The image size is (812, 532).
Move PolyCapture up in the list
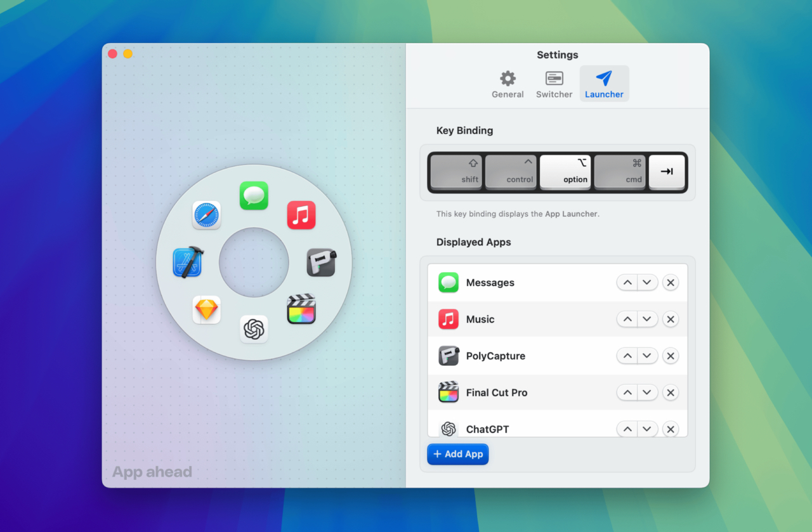click(627, 356)
